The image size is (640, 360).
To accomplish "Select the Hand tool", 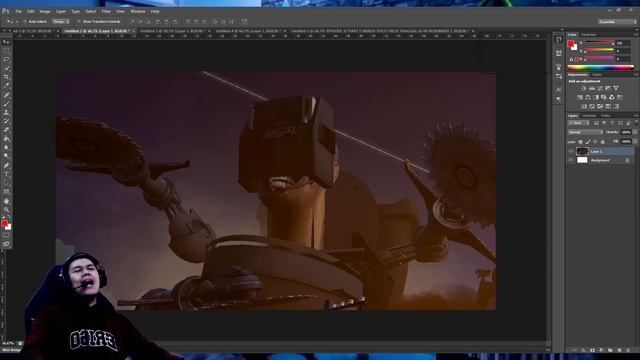I will coord(6,201).
